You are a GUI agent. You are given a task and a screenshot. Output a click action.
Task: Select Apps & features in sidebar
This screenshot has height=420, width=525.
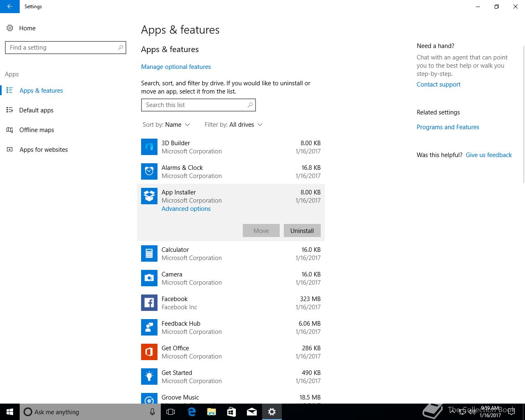41,91
